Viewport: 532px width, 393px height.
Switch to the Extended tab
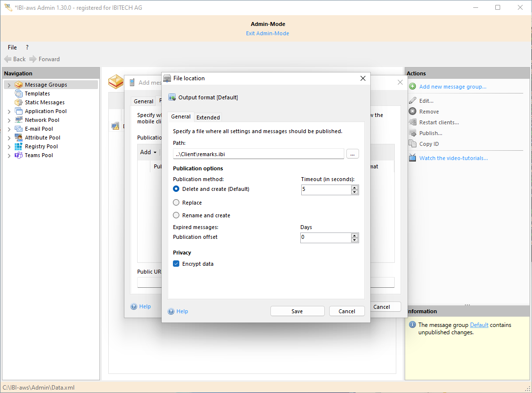(208, 117)
